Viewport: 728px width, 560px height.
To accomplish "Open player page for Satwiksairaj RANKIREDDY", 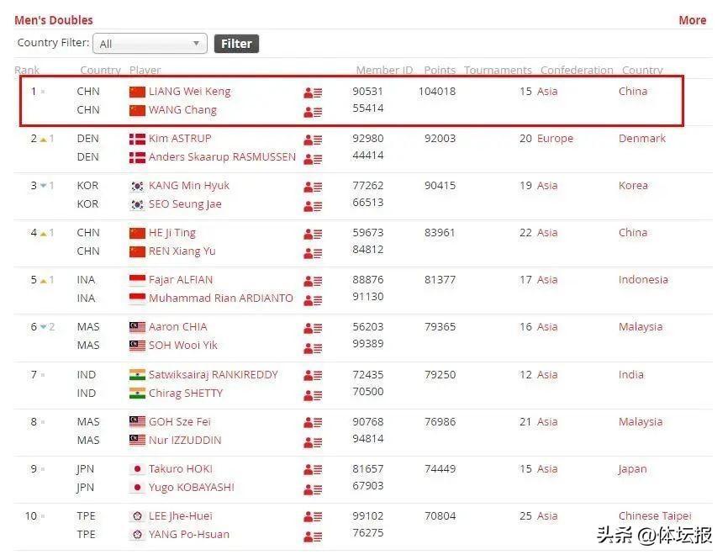I will coord(213,375).
